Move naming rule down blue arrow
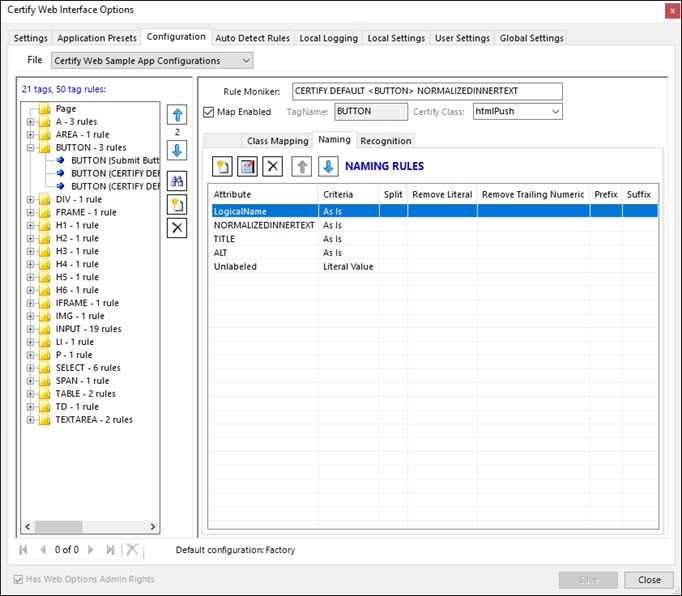 [x=328, y=167]
